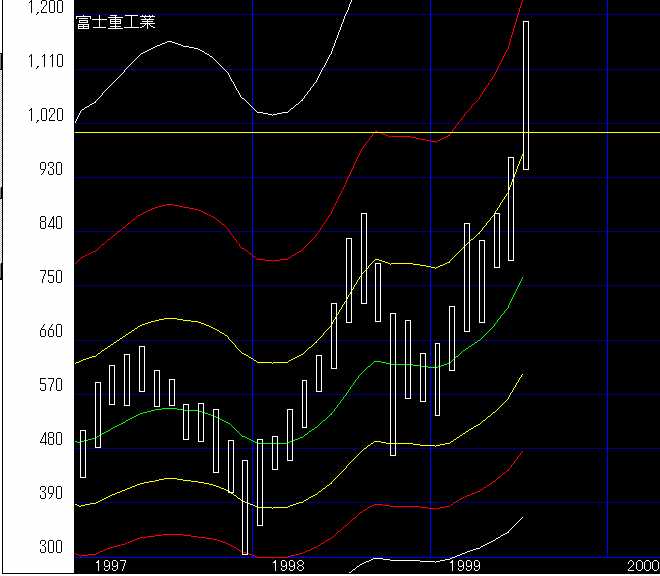This screenshot has height=576, width=660.
Task: Click the blue vertical gridline at 2000
Action: [607, 300]
